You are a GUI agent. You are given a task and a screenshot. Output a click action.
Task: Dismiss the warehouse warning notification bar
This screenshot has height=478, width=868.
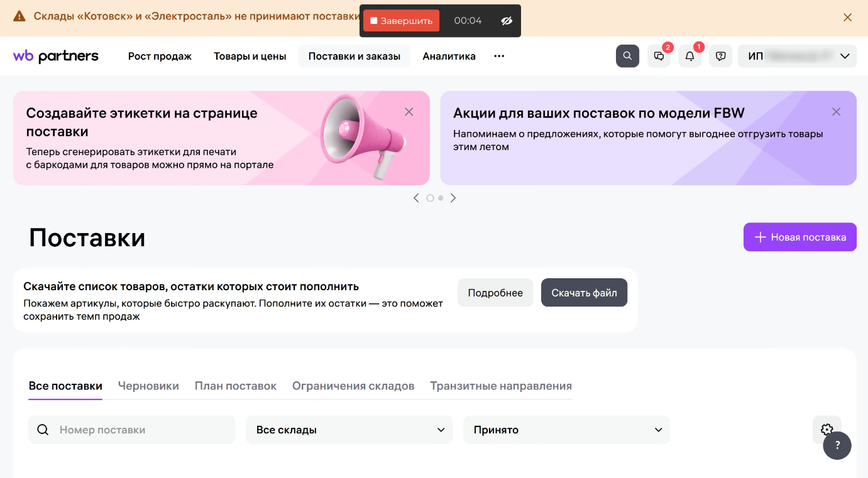click(x=847, y=18)
